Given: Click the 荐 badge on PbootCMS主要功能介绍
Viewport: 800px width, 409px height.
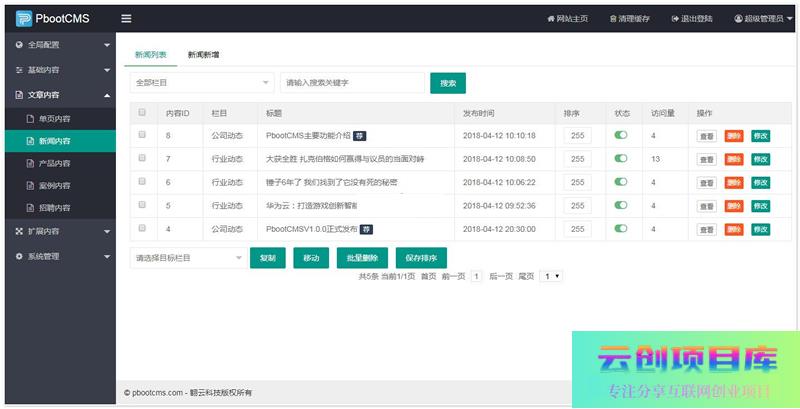Looking at the screenshot, I should [x=360, y=136].
